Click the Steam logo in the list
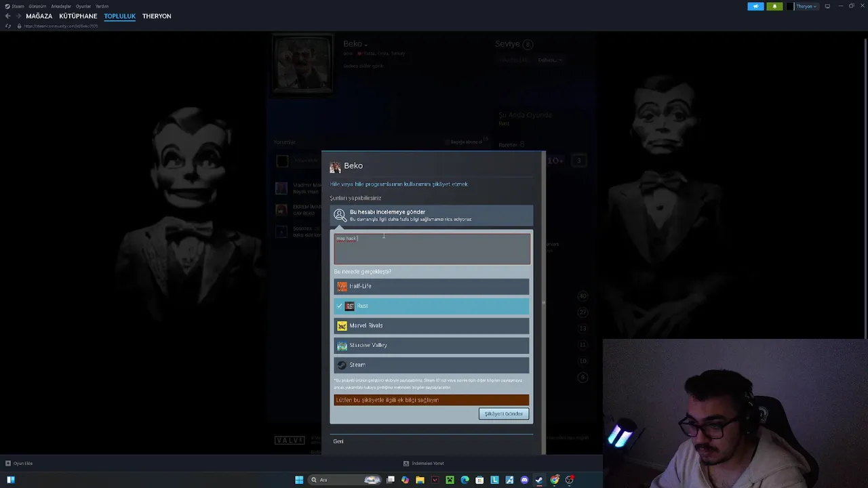This screenshot has width=868, height=488. pos(342,365)
